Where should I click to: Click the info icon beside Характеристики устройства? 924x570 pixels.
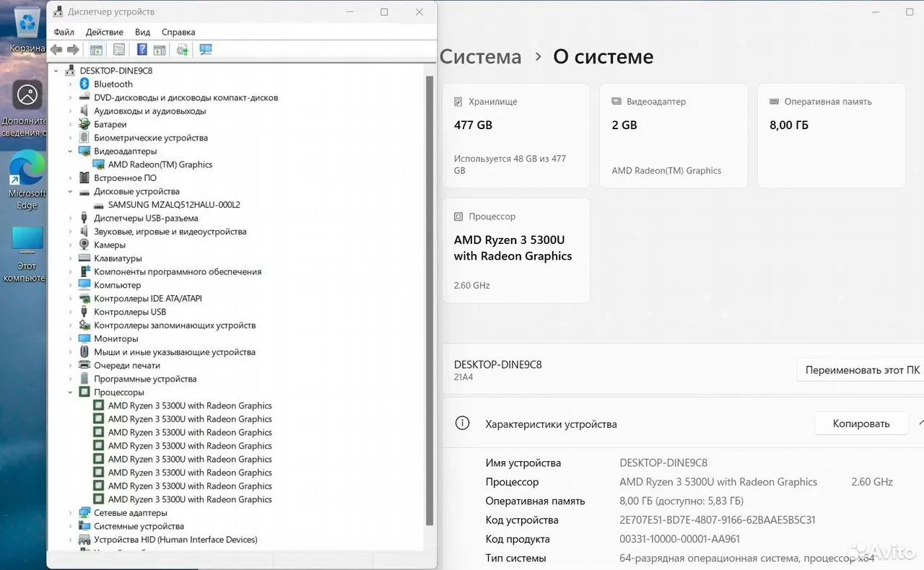(463, 424)
